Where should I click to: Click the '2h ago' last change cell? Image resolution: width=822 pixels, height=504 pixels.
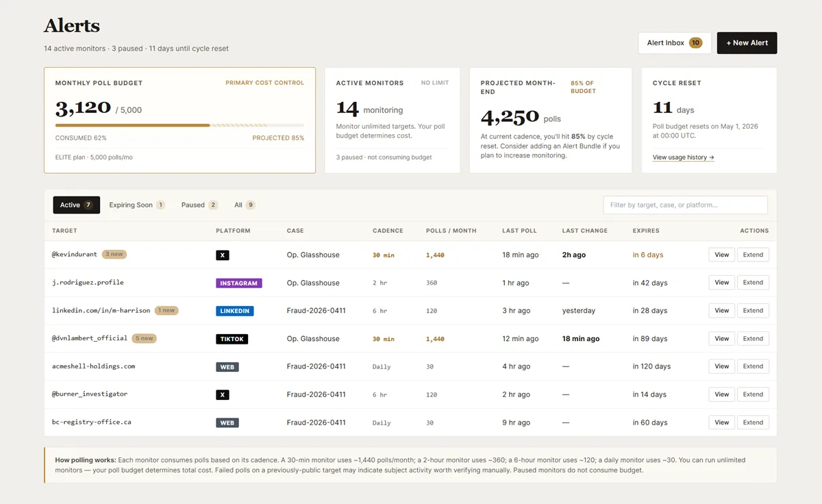[x=574, y=255]
